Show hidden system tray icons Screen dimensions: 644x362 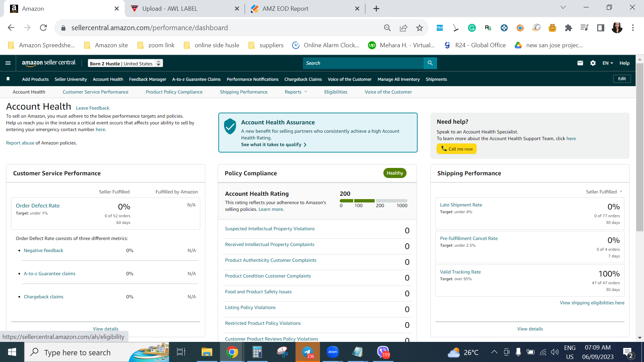[x=494, y=352]
